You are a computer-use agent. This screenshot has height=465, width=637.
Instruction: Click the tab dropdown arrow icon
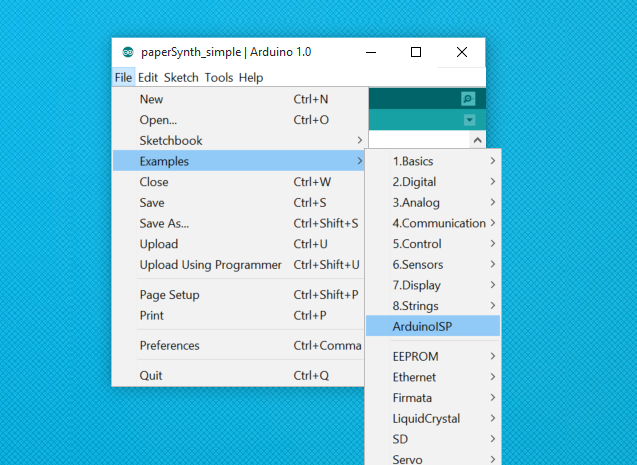[x=470, y=120]
